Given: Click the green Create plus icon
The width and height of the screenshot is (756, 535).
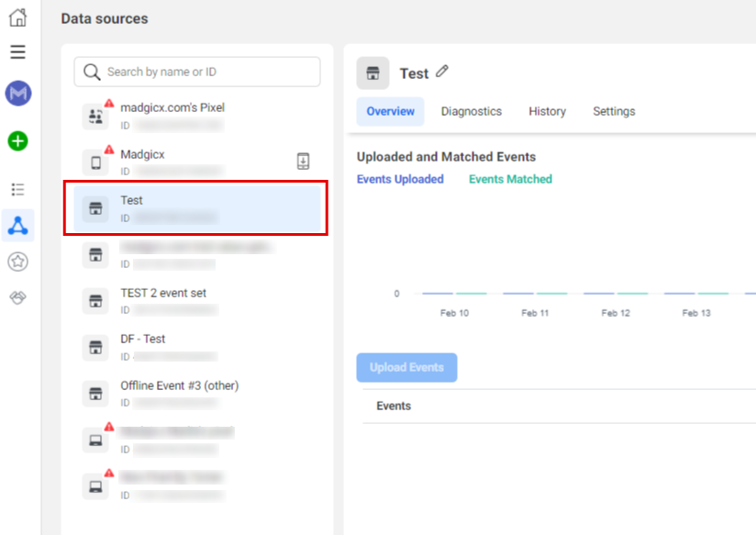Looking at the screenshot, I should (x=18, y=140).
